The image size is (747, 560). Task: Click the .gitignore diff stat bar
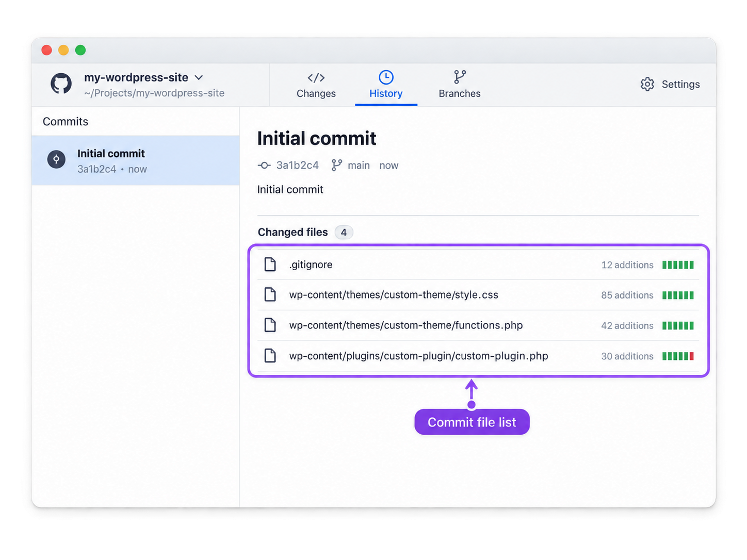pyautogui.click(x=678, y=265)
